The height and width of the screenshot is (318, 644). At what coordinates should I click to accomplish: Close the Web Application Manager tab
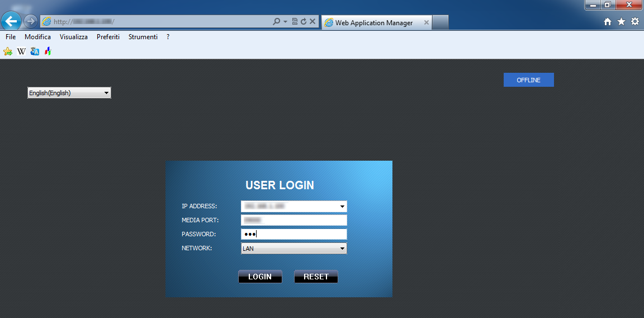coord(427,23)
